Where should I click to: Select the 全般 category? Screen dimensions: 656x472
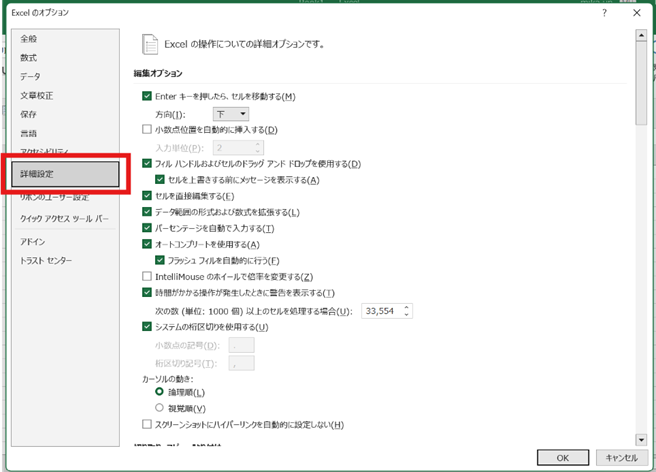(x=29, y=39)
